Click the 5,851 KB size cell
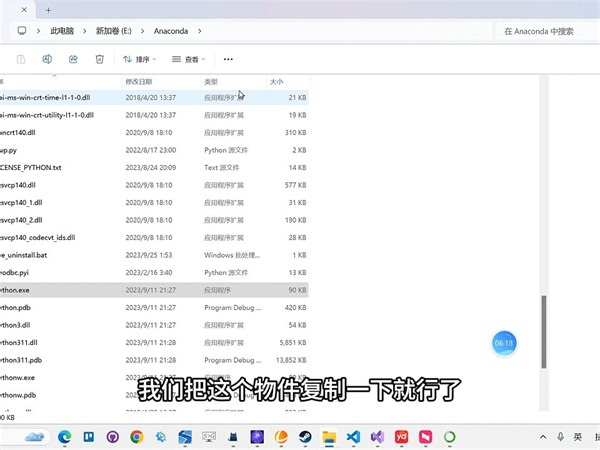This screenshot has height=450, width=600. [293, 342]
